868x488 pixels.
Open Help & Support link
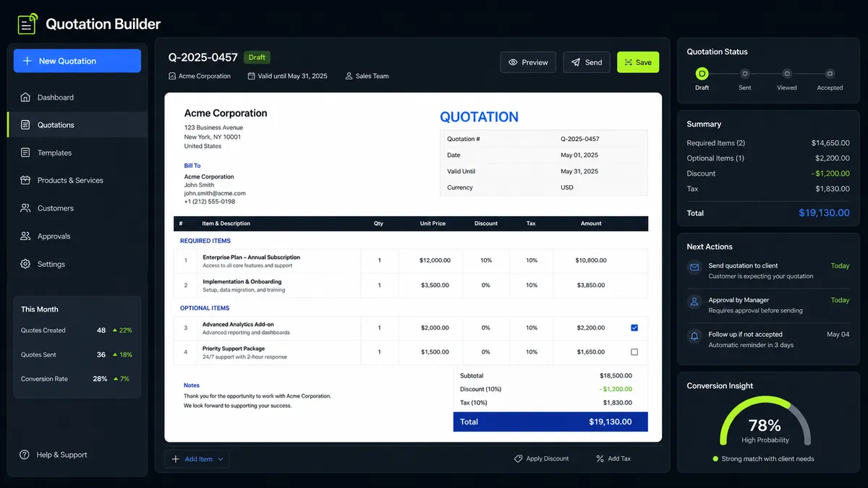[54, 455]
